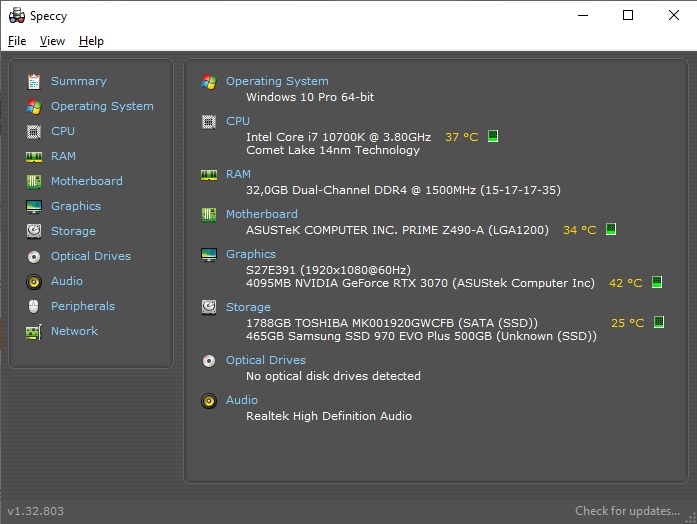Viewport: 697px width, 524px height.
Task: Select Optical Drives in the sidebar
Action: point(91,256)
